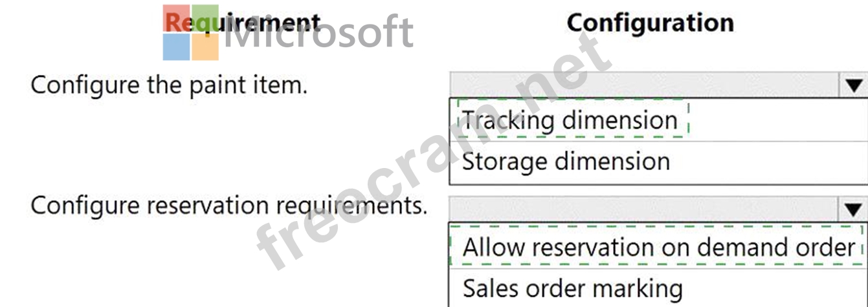Viewport: 868px width, 307px height.
Task: Click the blue square of the Microsoft logo
Action: pos(176,48)
